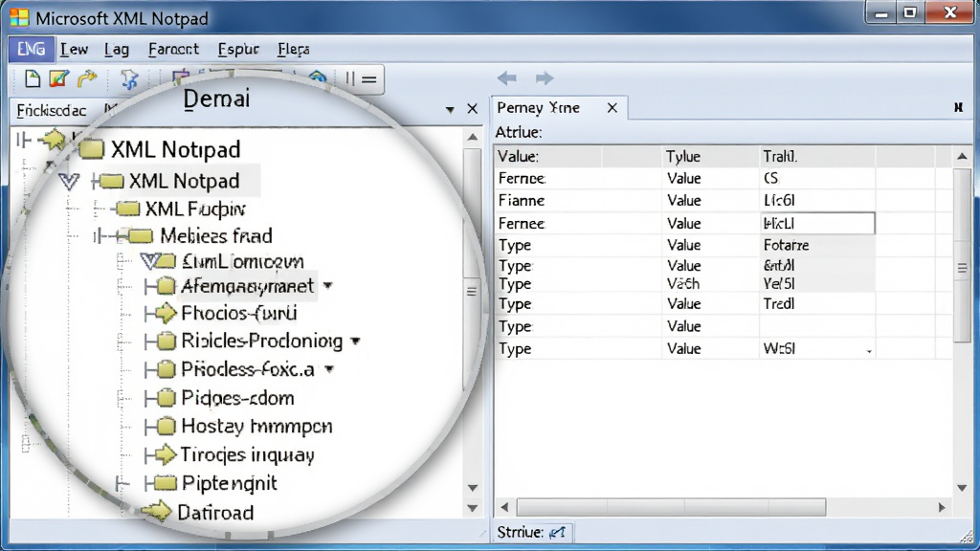Click folder icon beside Hostay hmmpcn
The height and width of the screenshot is (551, 980).
point(166,426)
